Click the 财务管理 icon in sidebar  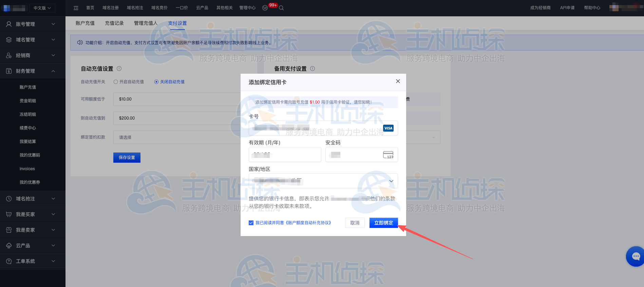[x=9, y=71]
